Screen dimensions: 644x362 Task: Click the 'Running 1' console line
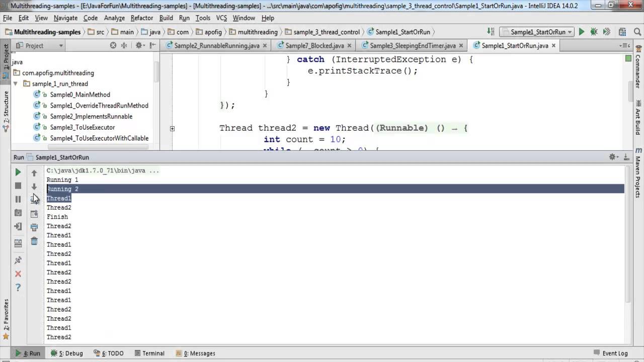tap(62, 179)
